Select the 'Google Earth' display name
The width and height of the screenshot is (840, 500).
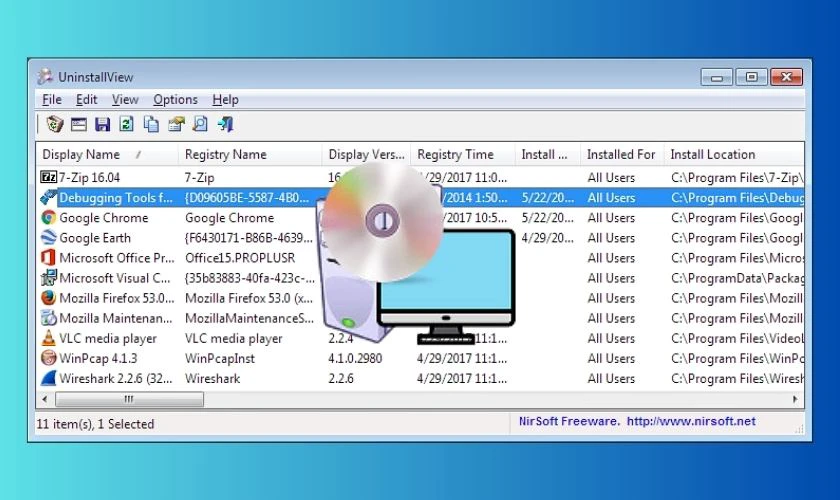(95, 237)
